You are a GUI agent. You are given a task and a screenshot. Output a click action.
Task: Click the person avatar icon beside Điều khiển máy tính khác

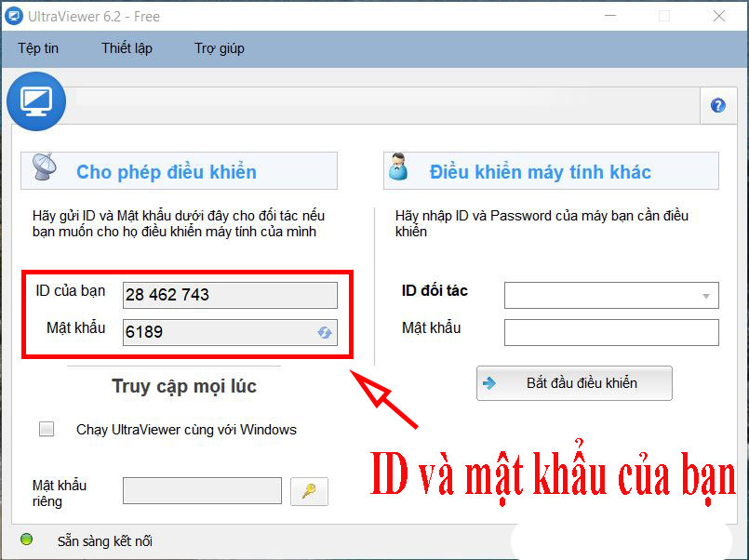coord(398,167)
